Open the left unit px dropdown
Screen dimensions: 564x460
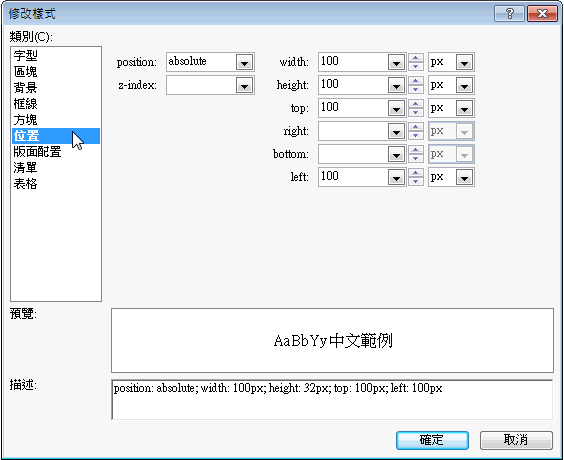[x=464, y=178]
